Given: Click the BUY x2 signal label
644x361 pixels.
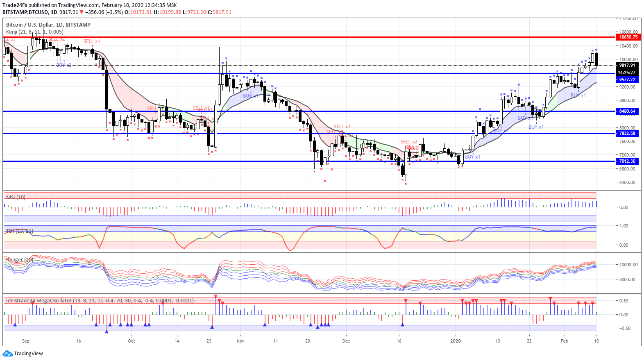Looking at the screenshot, I should point(64,65).
